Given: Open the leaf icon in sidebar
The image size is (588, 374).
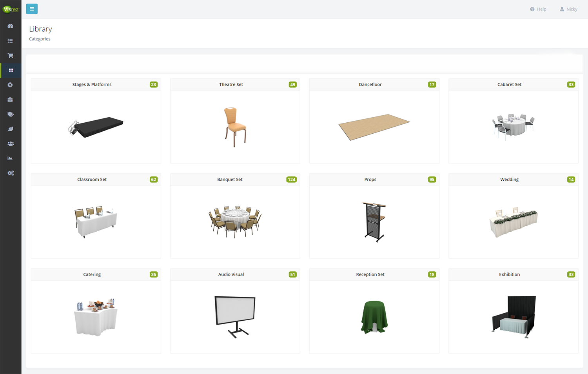Looking at the screenshot, I should pos(11,129).
